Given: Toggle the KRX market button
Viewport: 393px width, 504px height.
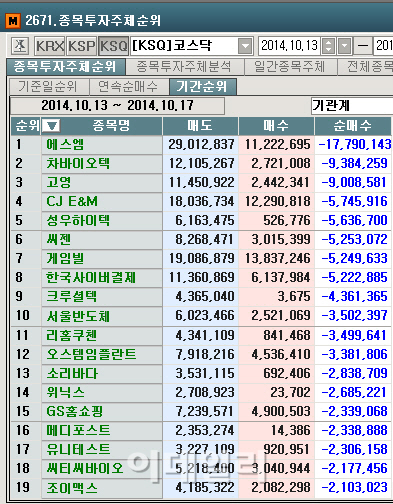Looking at the screenshot, I should coord(50,46).
